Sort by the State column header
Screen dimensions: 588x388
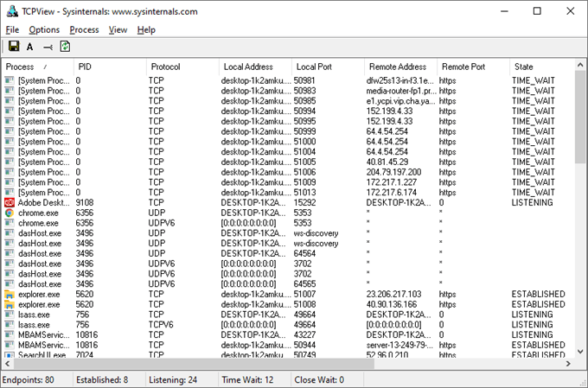pyautogui.click(x=542, y=67)
